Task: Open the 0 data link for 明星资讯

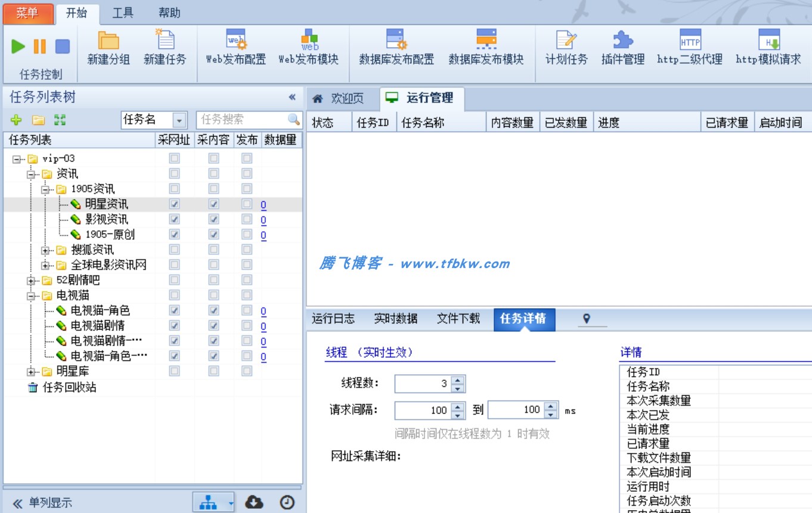Action: point(264,204)
